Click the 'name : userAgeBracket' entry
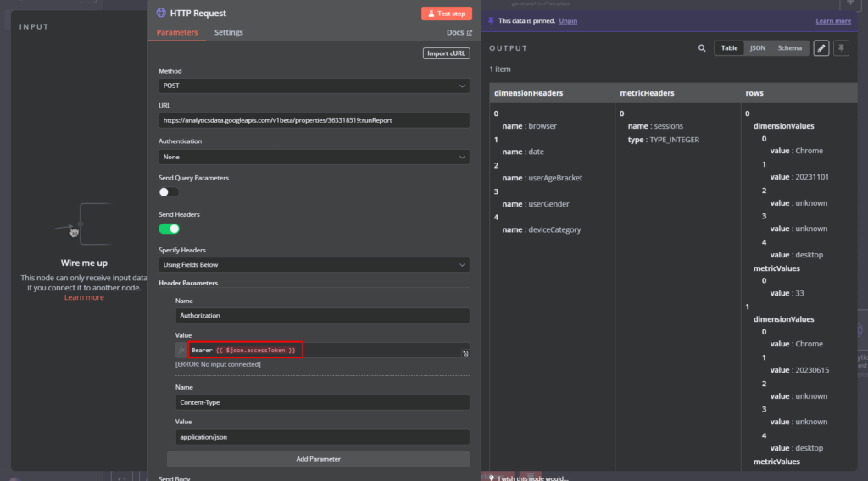The width and height of the screenshot is (868, 481). [542, 178]
